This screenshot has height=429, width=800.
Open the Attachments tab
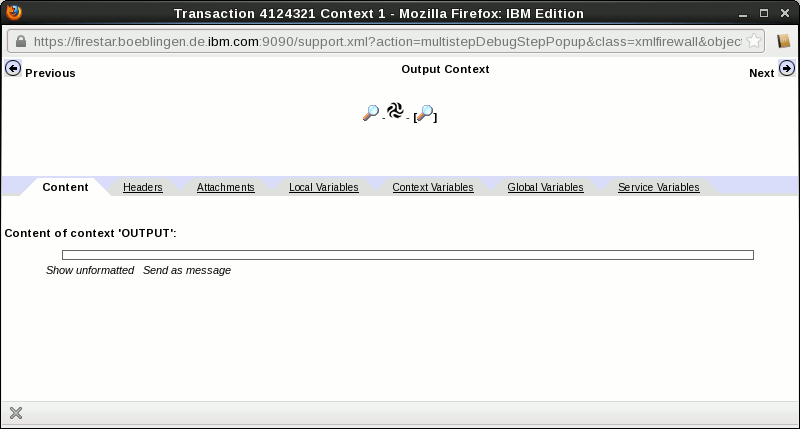coord(225,187)
